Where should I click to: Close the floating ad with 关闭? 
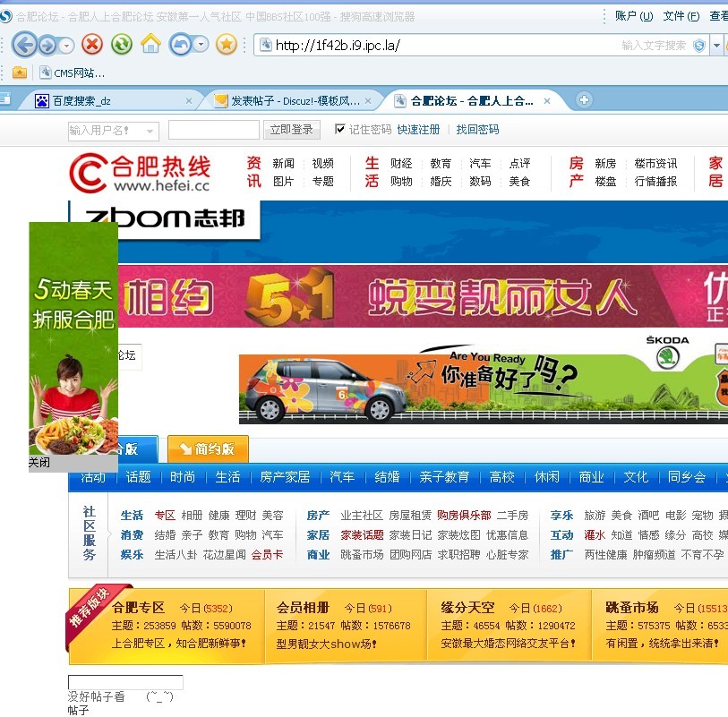(39, 462)
